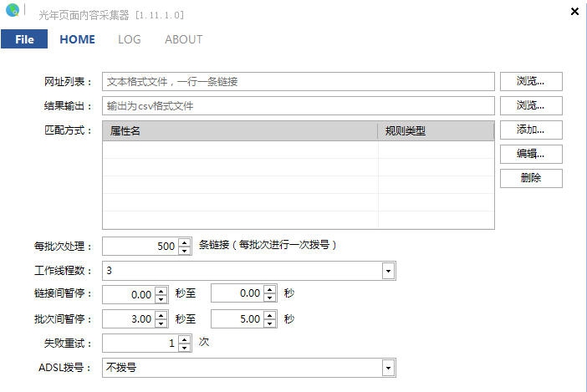Click first empty row in 匹配方式 table

299,150
